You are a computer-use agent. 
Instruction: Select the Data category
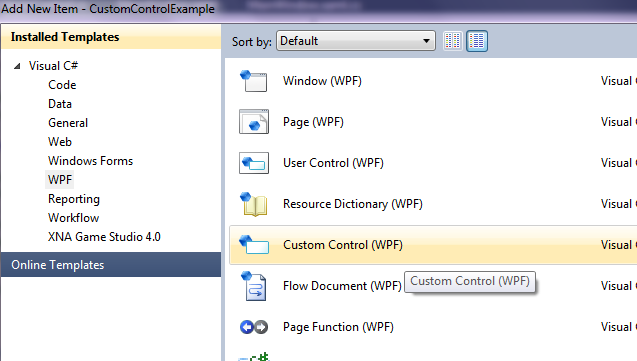60,104
